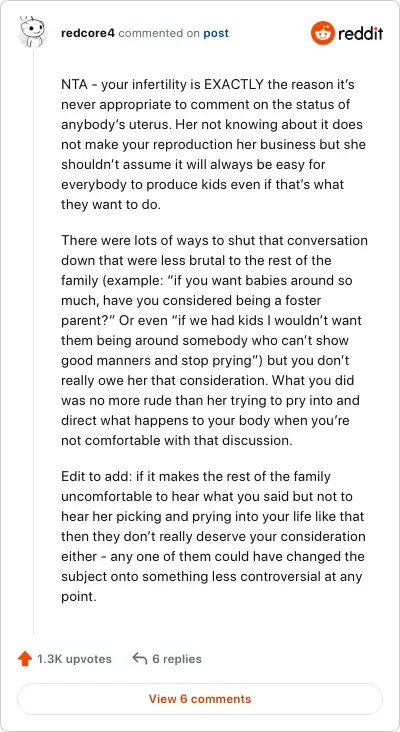Screen dimensions: 400x732
Task: Click the line "they want to do."
Action: click(x=111, y=205)
